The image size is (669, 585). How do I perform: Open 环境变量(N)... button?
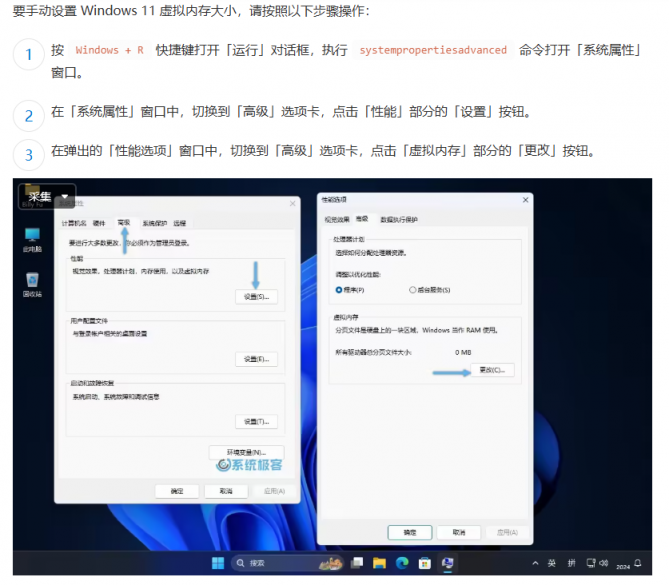click(246, 452)
